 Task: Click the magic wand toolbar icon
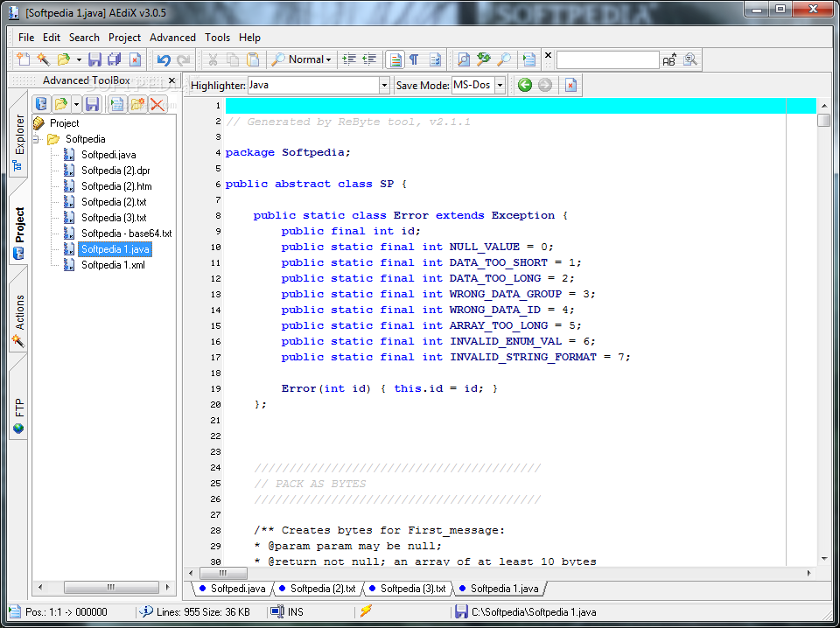coord(44,59)
